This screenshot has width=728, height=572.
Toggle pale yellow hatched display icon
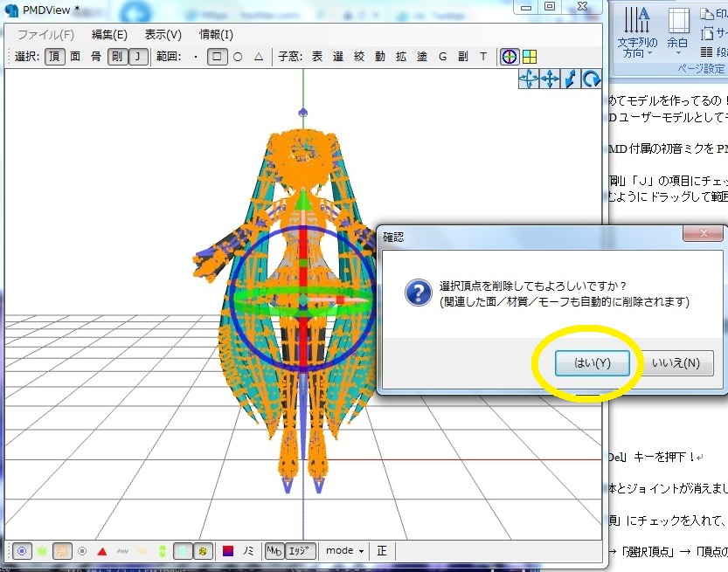point(142,551)
